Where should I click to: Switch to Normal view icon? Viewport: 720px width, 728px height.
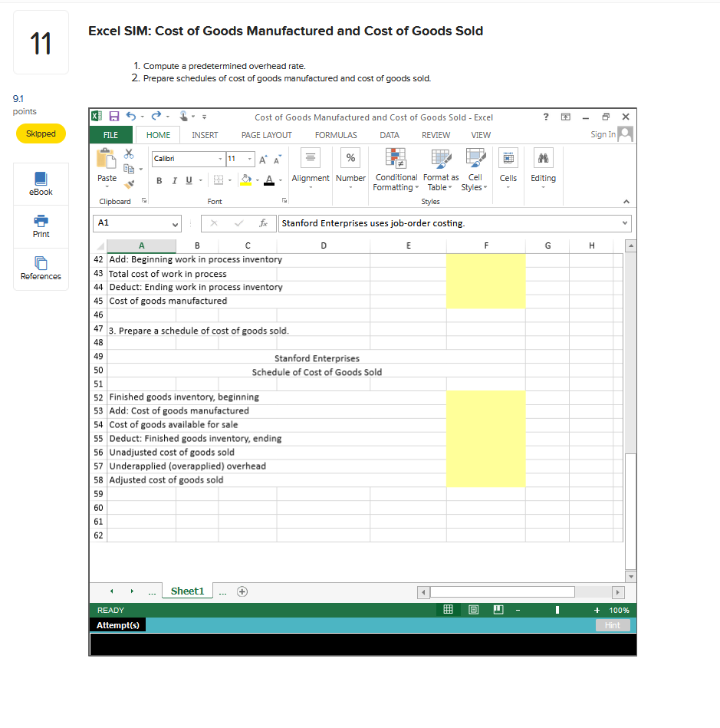[448, 610]
